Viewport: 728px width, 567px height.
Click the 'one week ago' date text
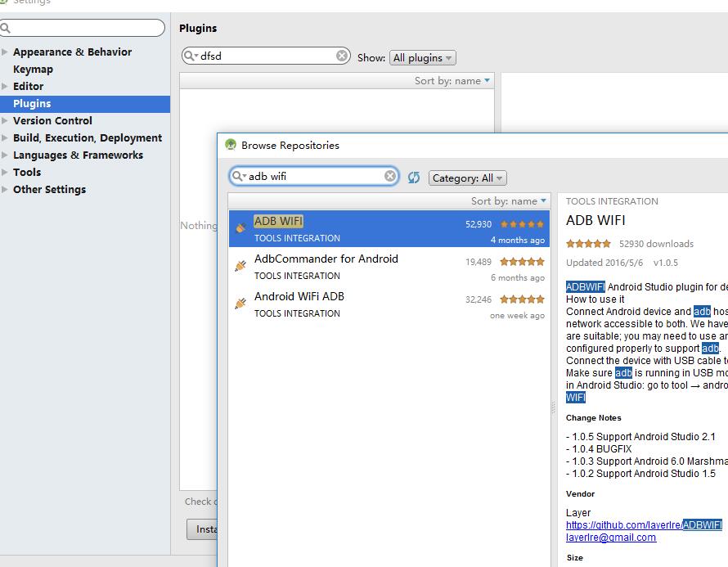click(517, 315)
